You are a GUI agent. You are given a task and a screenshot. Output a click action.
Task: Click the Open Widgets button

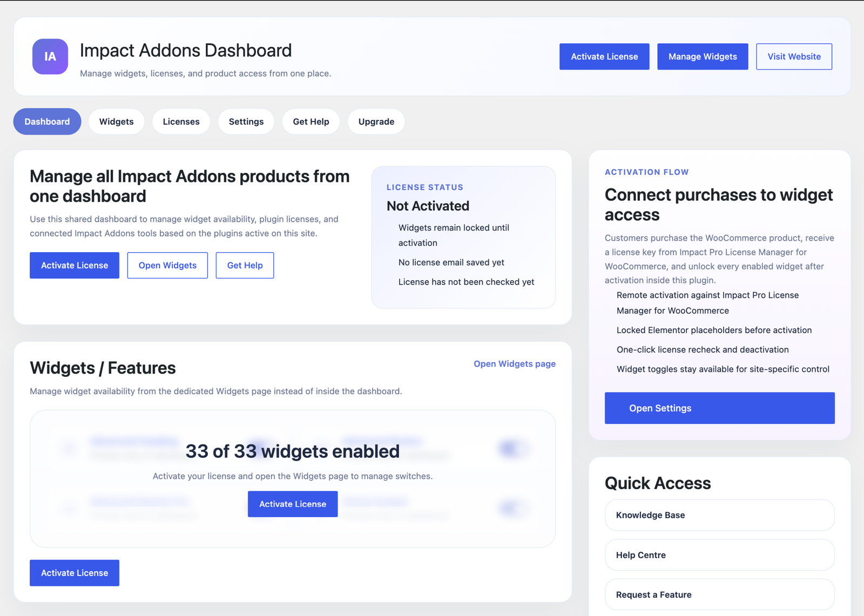tap(167, 265)
